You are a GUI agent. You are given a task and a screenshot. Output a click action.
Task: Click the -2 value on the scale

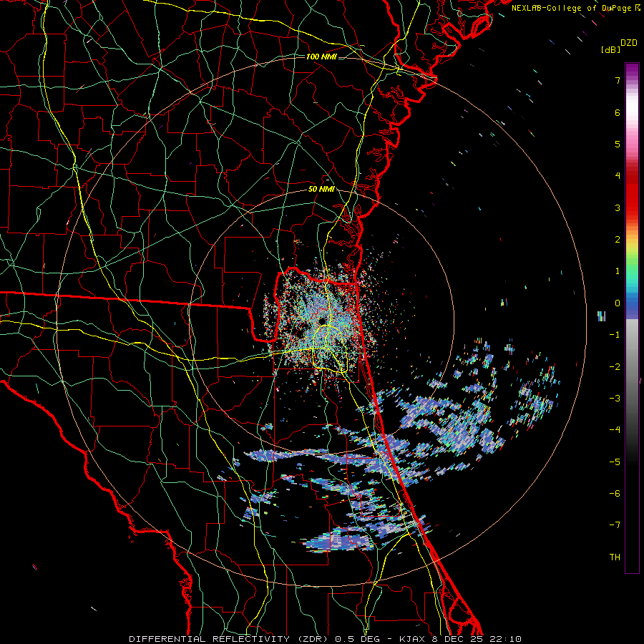click(615, 367)
